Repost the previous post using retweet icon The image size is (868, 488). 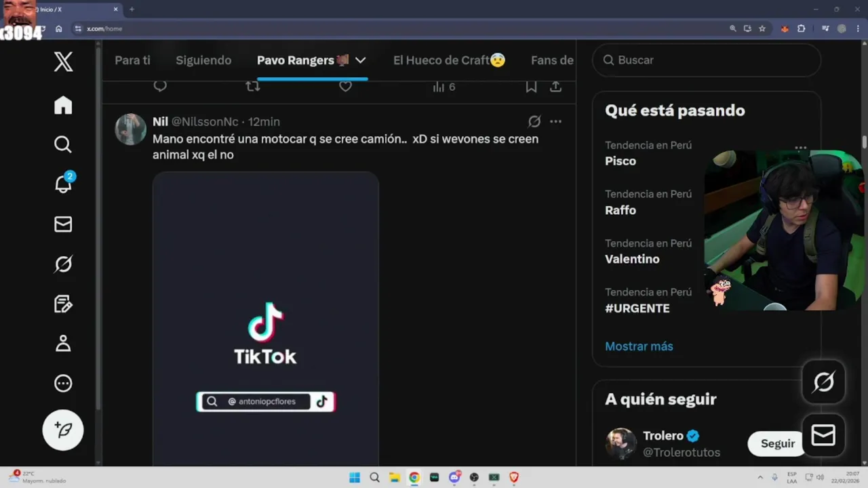[253, 86]
